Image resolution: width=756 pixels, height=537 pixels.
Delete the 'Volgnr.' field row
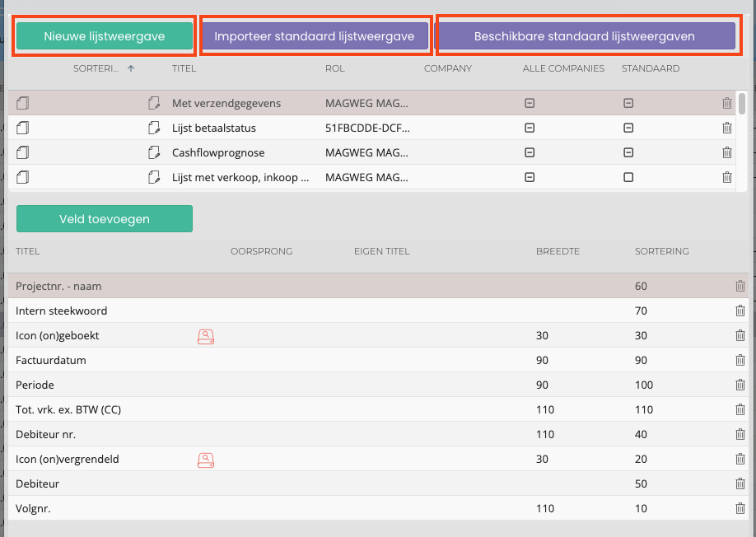[740, 508]
